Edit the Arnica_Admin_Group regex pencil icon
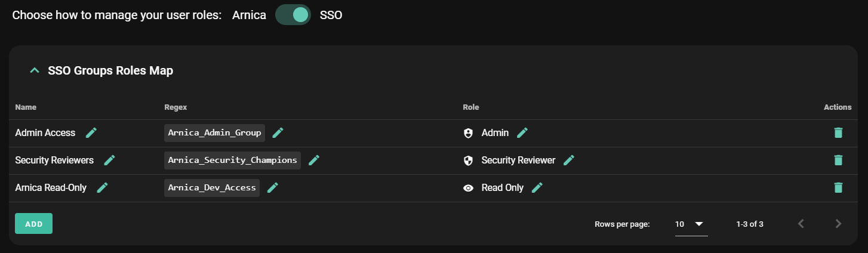The image size is (868, 253). (x=278, y=132)
